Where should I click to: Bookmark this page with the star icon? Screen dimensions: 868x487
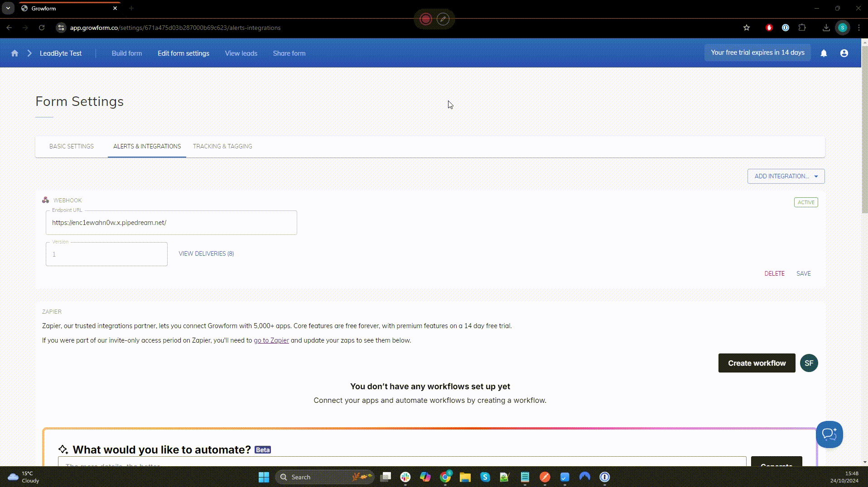point(747,28)
